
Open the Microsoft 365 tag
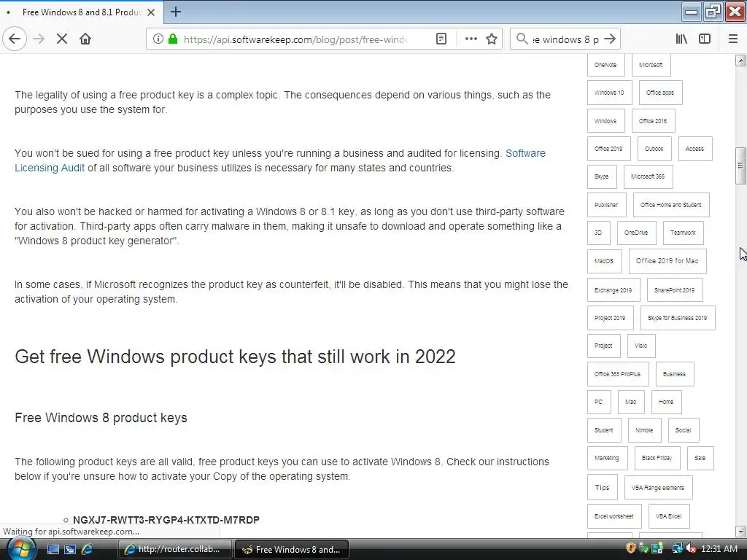click(648, 176)
